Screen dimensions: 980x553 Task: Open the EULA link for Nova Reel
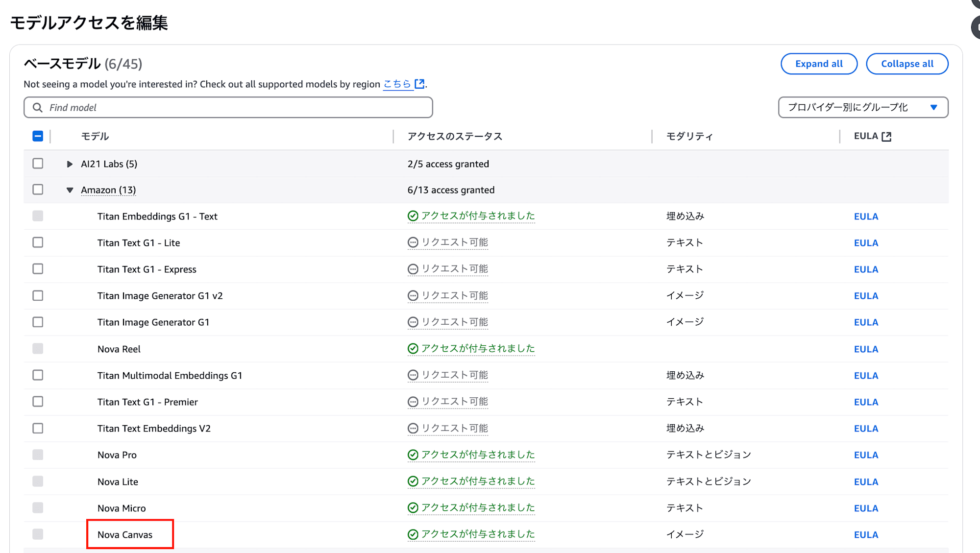[866, 349]
